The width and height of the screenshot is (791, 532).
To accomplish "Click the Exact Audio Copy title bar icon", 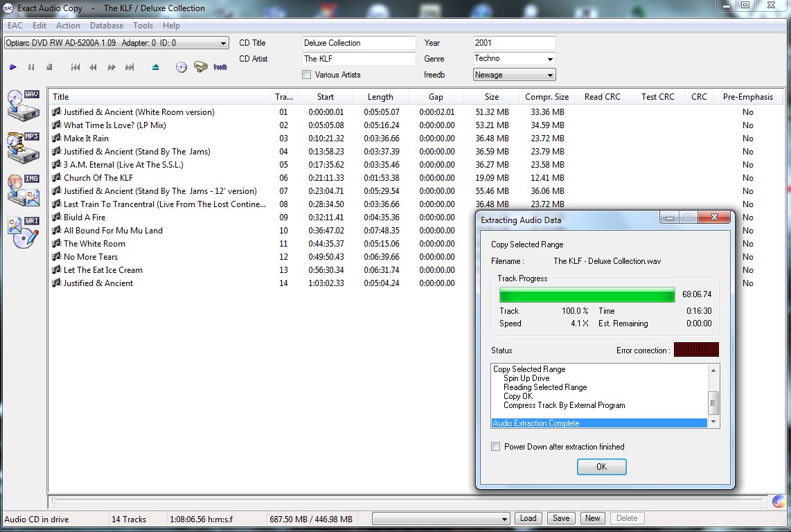I will [8, 8].
